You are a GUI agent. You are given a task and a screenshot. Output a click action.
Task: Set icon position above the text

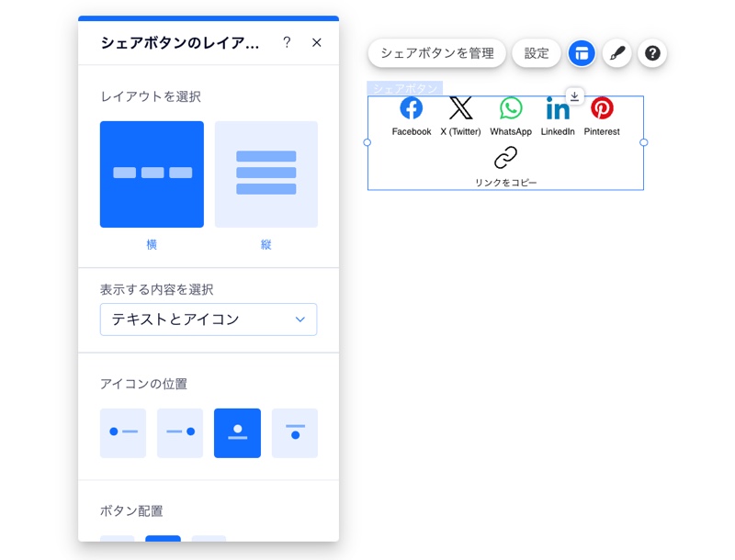237,432
